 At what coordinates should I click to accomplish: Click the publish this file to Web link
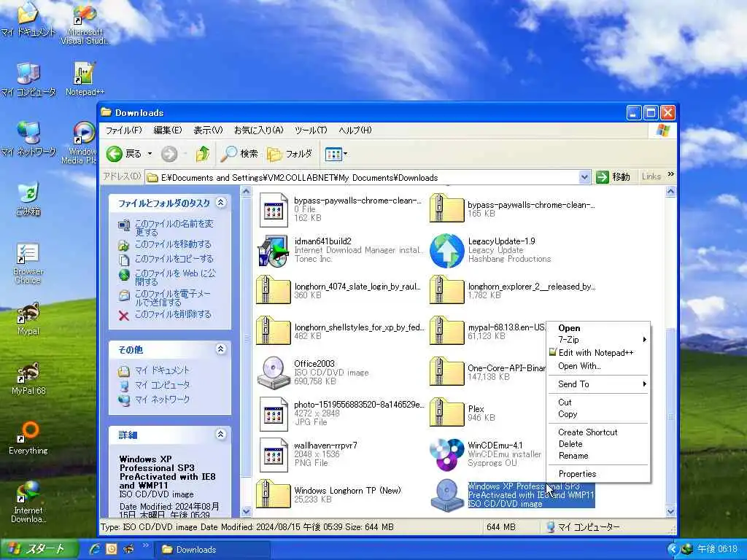pos(175,277)
